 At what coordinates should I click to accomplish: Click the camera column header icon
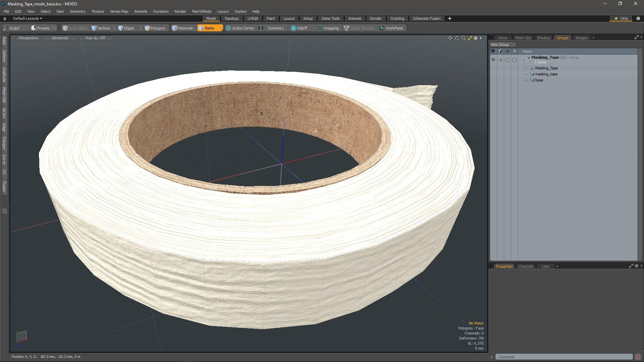500,51
